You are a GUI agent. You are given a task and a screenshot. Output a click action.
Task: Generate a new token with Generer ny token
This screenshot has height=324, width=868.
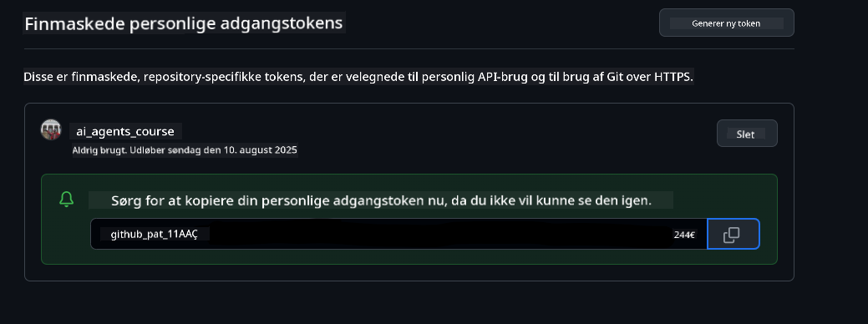tap(726, 23)
